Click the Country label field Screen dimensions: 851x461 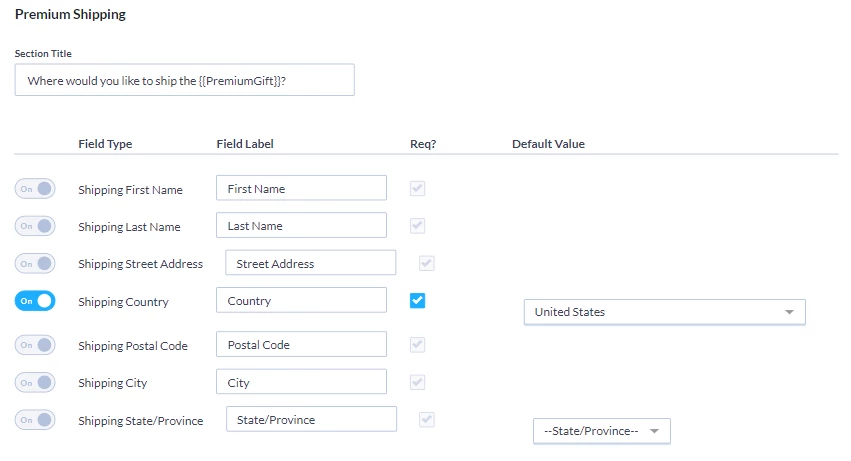[301, 300]
